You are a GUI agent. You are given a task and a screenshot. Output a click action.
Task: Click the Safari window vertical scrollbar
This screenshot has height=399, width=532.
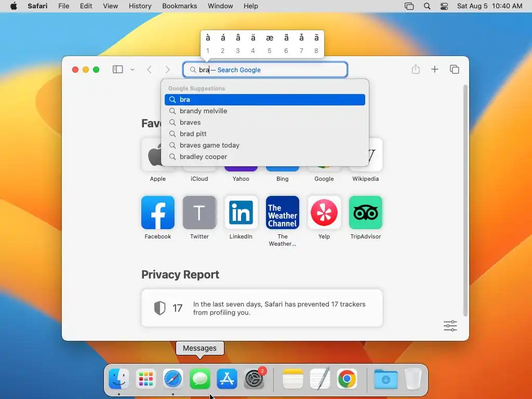[465, 200]
